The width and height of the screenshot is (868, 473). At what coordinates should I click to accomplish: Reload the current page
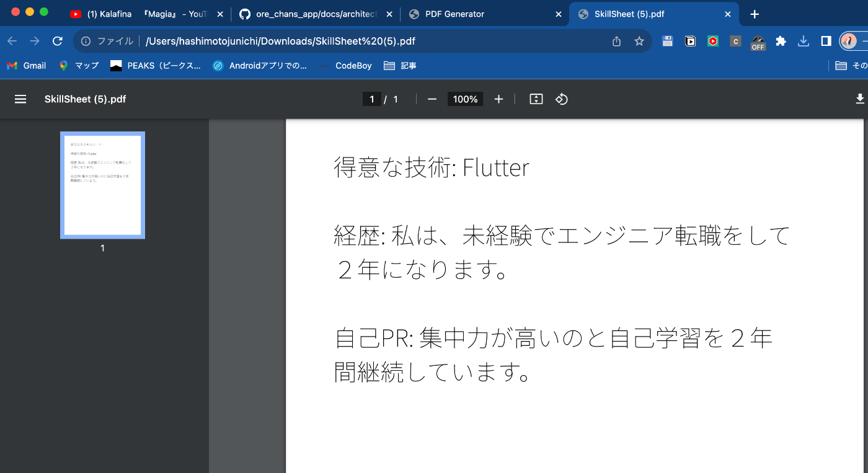point(58,41)
